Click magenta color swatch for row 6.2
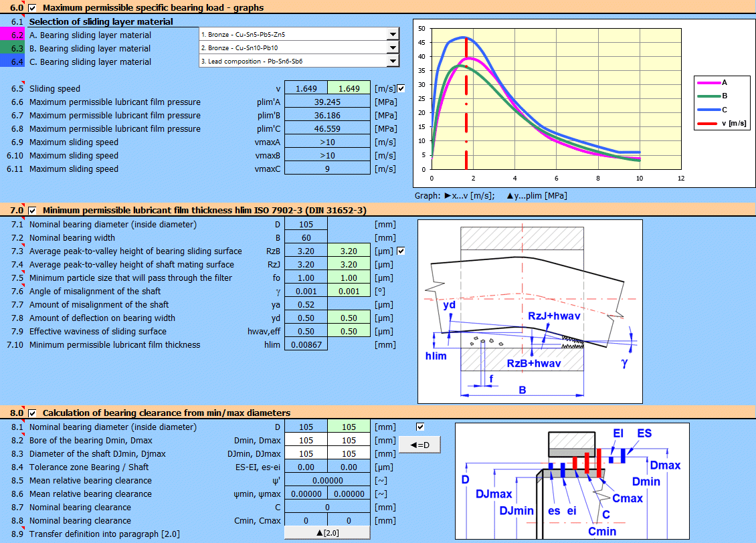756x543 pixels. (x=13, y=35)
